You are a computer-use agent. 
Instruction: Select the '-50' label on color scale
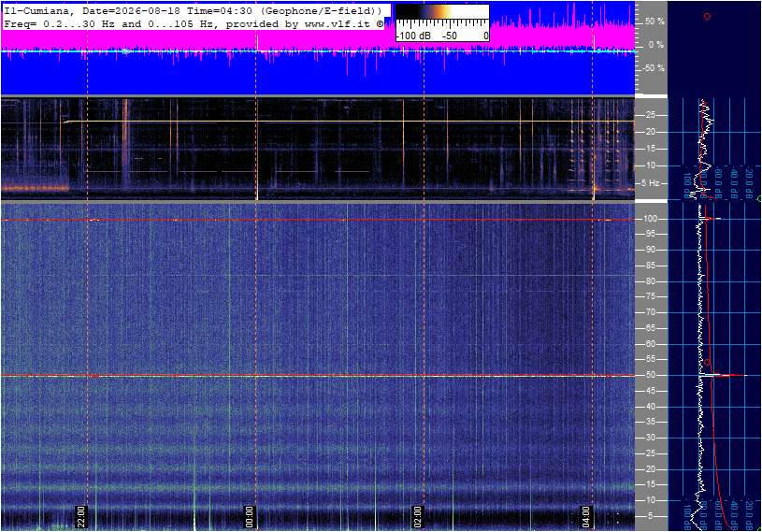(x=450, y=36)
